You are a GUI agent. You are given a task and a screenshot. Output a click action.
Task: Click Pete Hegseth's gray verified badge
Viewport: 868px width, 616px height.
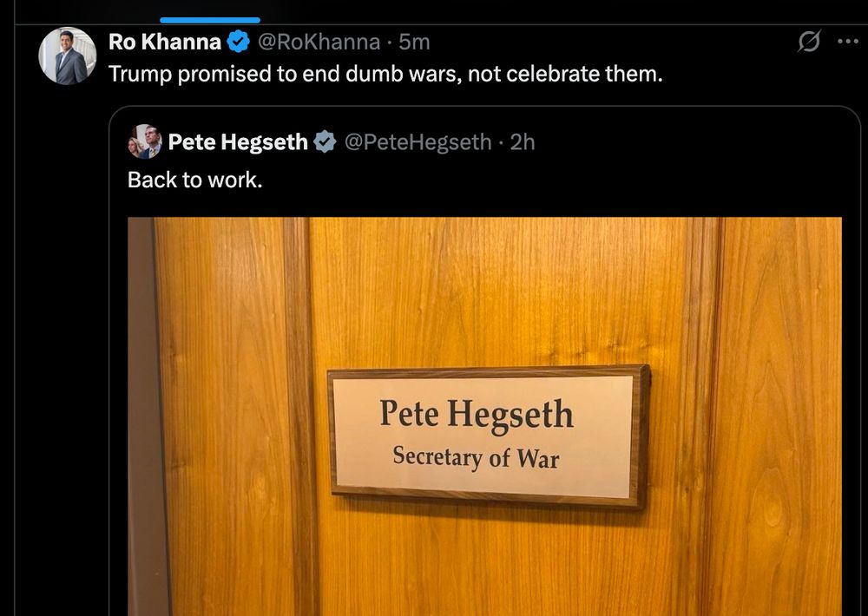(x=325, y=142)
